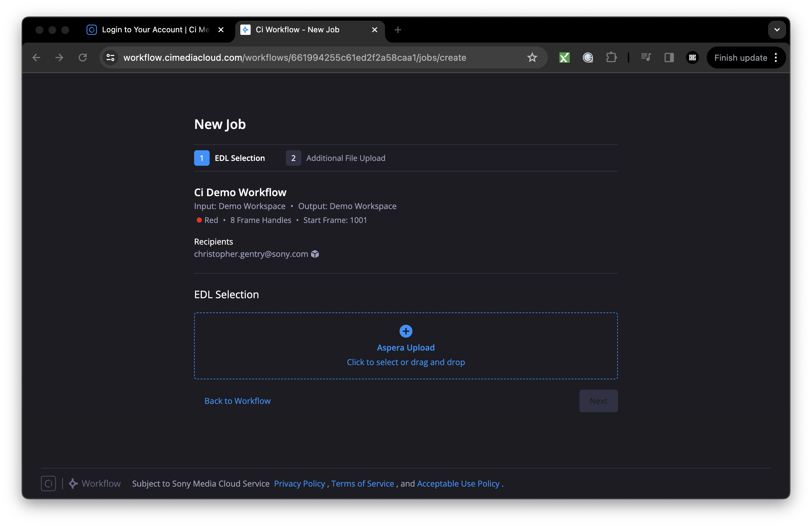This screenshot has width=812, height=526.
Task: Bookmark this page with star icon
Action: point(532,57)
